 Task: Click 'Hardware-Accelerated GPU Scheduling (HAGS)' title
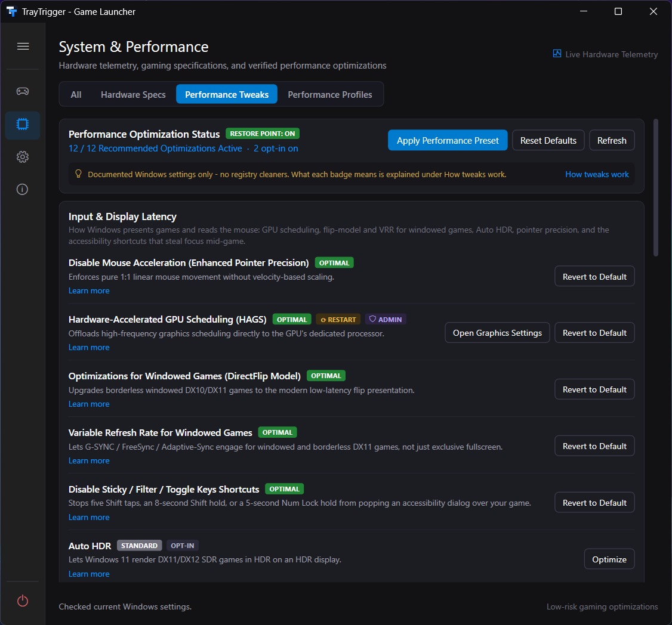(168, 319)
